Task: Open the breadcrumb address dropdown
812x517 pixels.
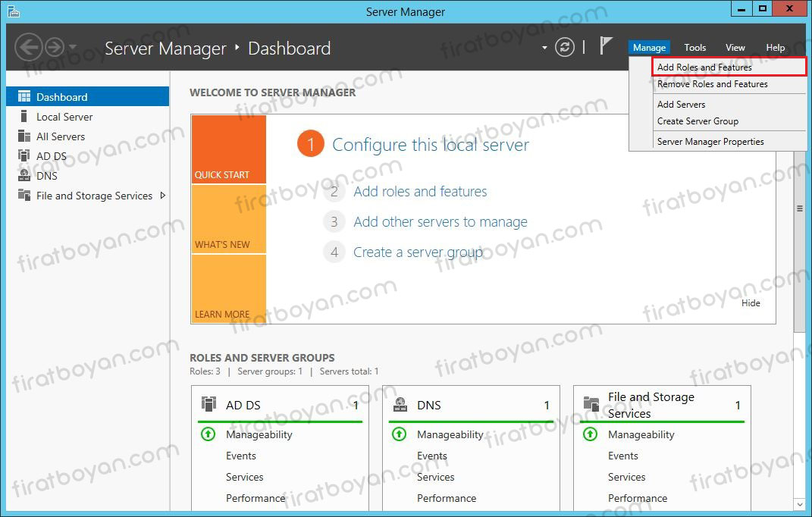Action: pos(544,48)
